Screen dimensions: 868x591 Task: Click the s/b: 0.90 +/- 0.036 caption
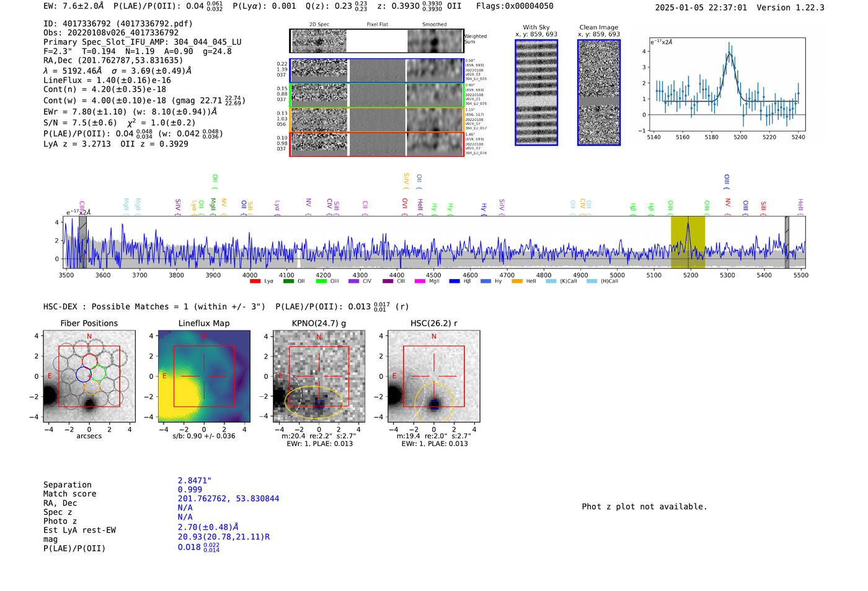pos(204,436)
